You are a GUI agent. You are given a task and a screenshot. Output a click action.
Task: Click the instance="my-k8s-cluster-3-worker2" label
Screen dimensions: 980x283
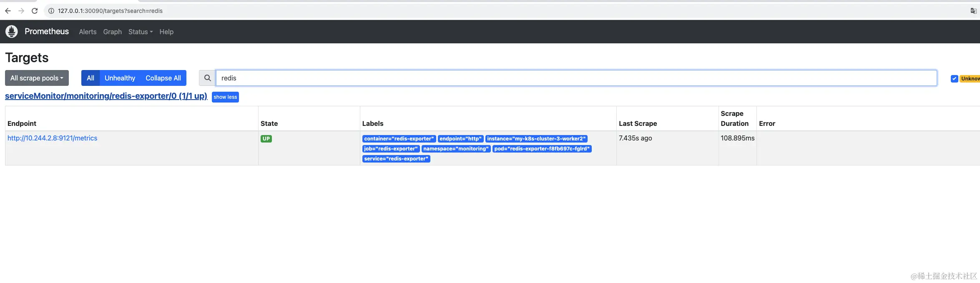click(536, 139)
